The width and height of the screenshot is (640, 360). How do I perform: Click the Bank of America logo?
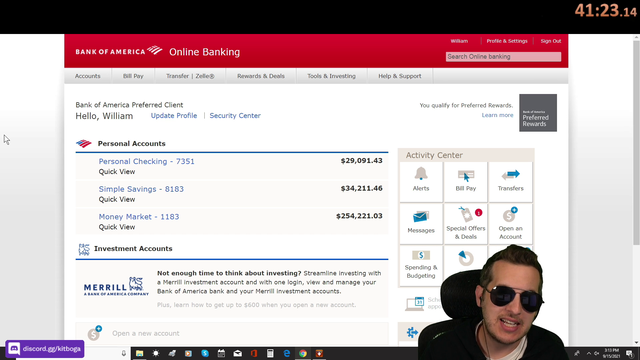click(x=119, y=51)
